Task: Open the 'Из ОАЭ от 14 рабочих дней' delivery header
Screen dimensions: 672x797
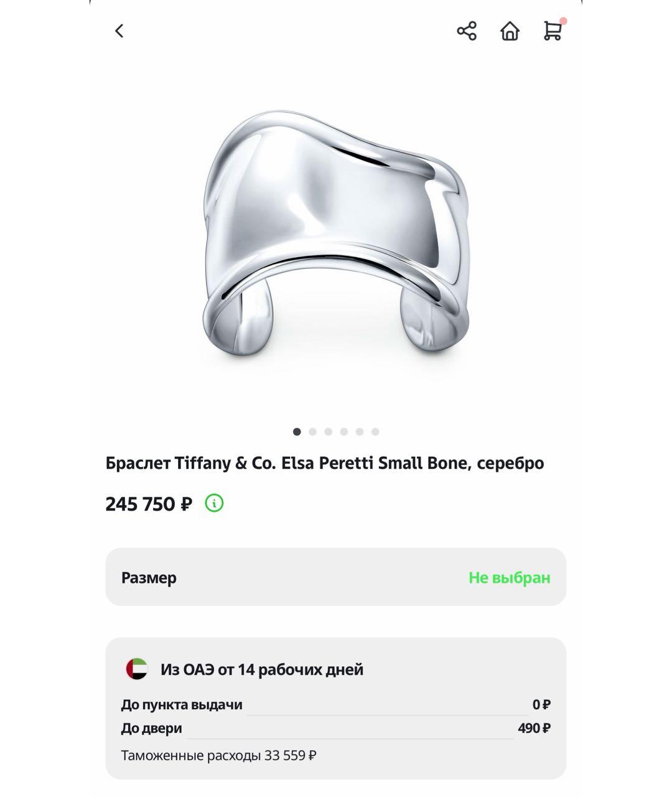Action: 262,669
